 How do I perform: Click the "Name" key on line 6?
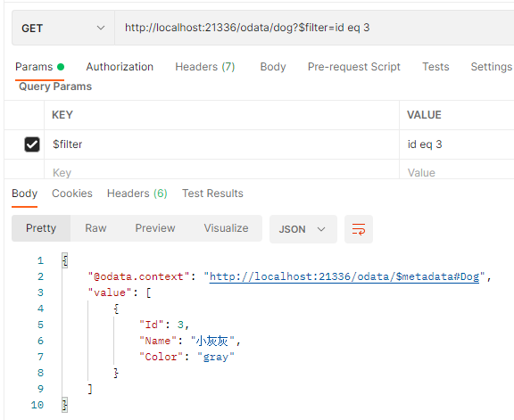(x=158, y=341)
